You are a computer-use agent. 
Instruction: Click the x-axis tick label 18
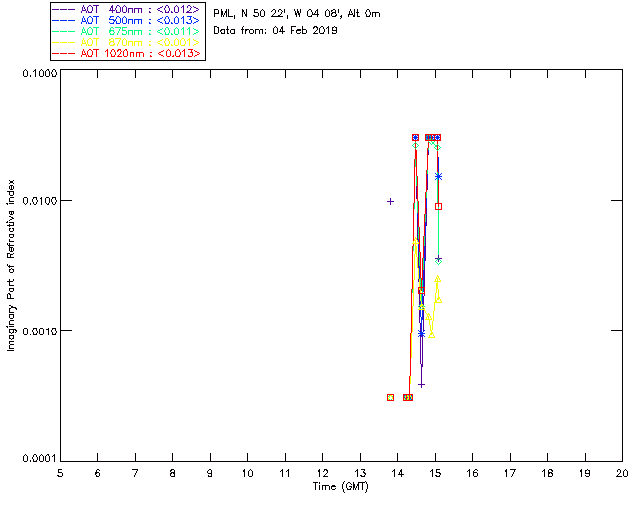click(x=547, y=474)
